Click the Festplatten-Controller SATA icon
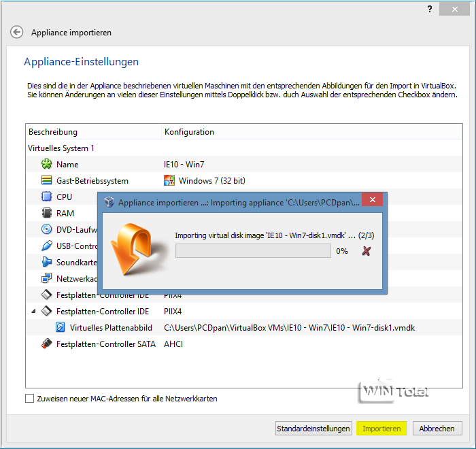The image size is (476, 449). (46, 344)
